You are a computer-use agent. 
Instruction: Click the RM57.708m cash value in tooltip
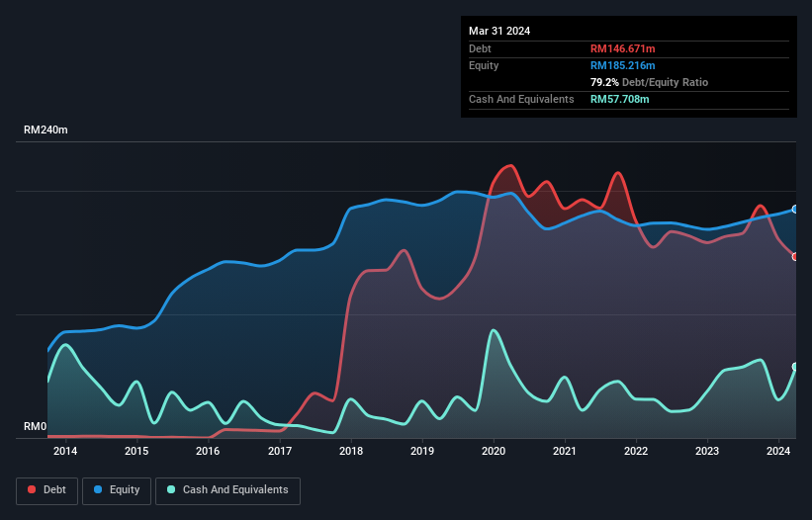tap(620, 99)
